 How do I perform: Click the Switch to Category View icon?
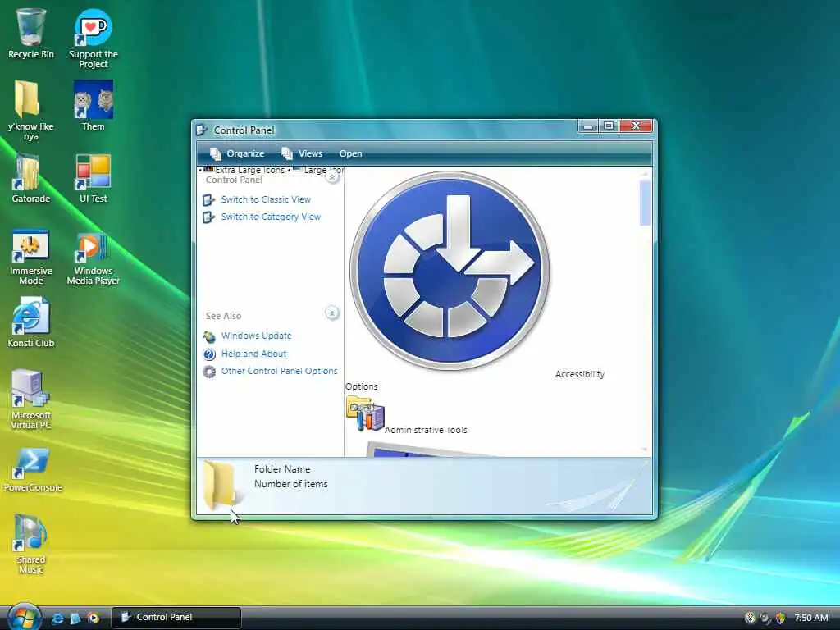[x=209, y=217]
